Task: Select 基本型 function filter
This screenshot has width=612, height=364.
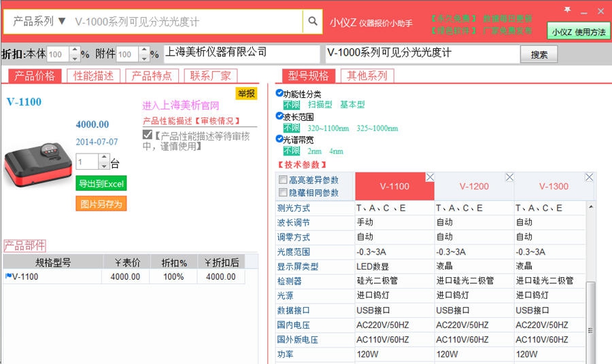Action: [352, 105]
